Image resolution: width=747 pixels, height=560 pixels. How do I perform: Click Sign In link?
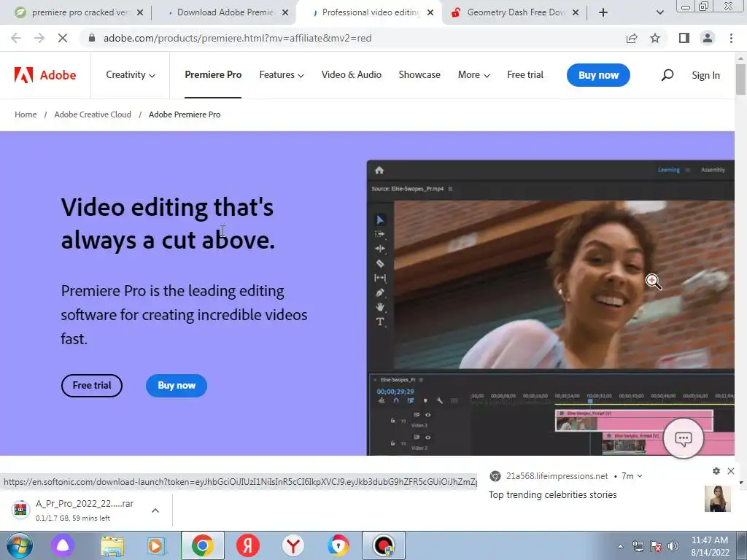tap(705, 75)
